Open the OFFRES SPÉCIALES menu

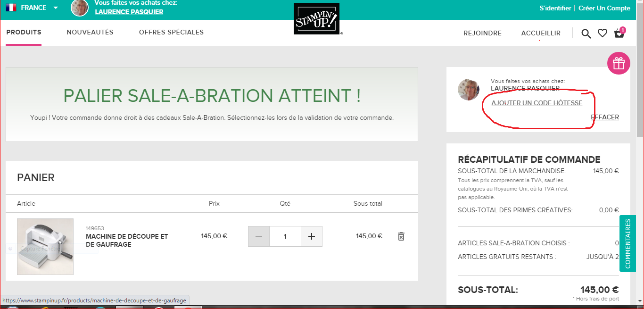[x=171, y=33]
